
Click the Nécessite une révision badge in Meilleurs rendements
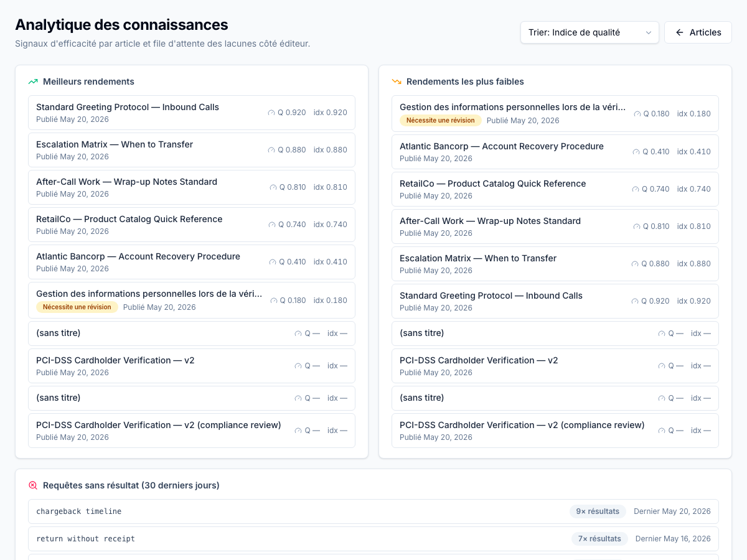77,307
